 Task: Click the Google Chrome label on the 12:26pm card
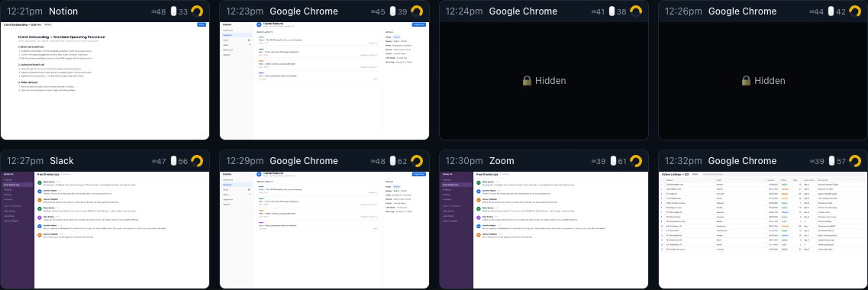point(742,11)
